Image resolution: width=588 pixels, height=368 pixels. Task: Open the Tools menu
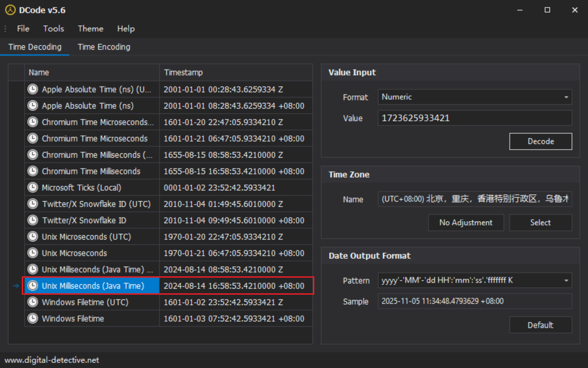click(53, 29)
